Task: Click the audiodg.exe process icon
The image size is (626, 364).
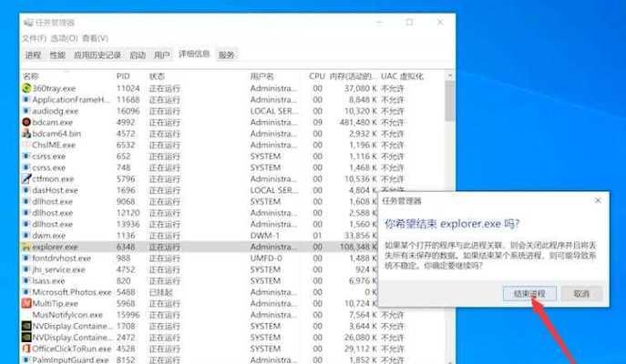Action: (26, 111)
